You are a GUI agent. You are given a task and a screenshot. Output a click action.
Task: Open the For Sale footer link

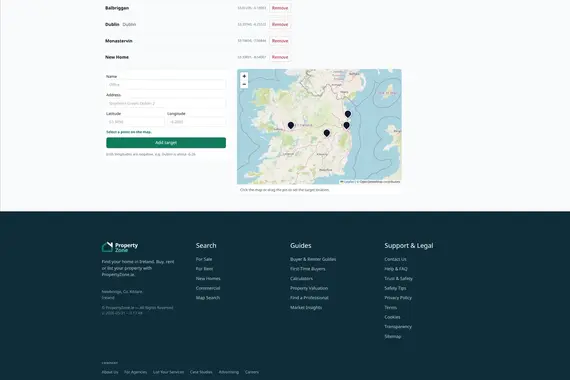point(204,259)
